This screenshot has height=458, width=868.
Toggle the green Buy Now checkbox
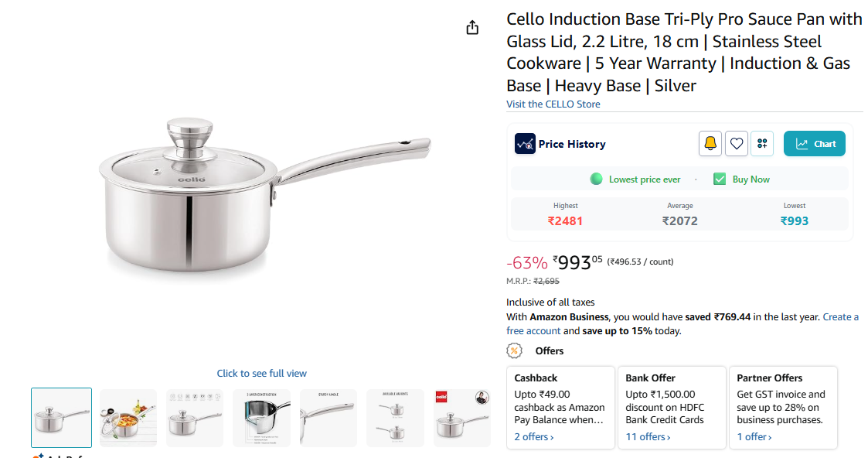pos(720,179)
